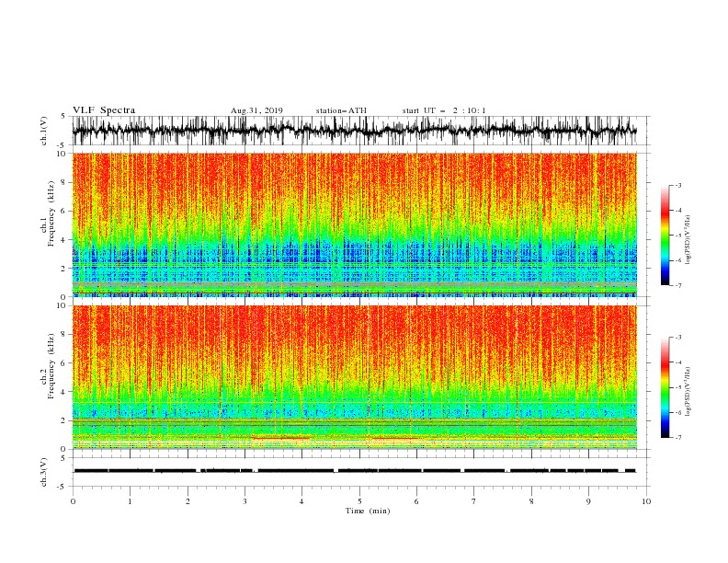This screenshot has height=563, width=728.
Task: Click the ch.1 spectrogram color scale bar
Action: point(665,236)
